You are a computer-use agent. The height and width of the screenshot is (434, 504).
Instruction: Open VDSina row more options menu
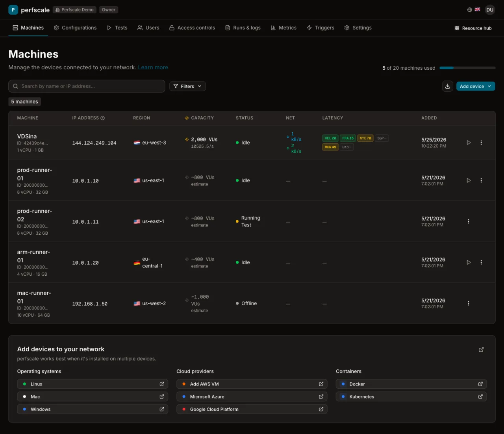click(x=481, y=143)
